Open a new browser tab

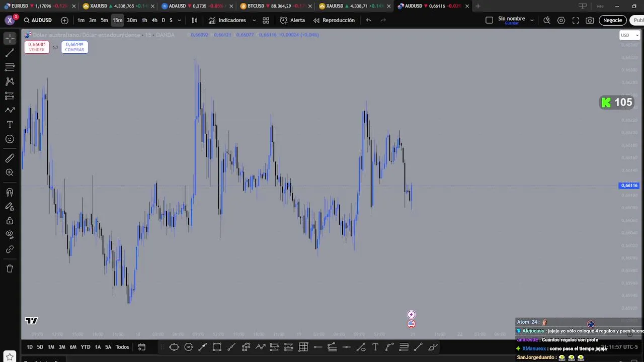pos(477,6)
